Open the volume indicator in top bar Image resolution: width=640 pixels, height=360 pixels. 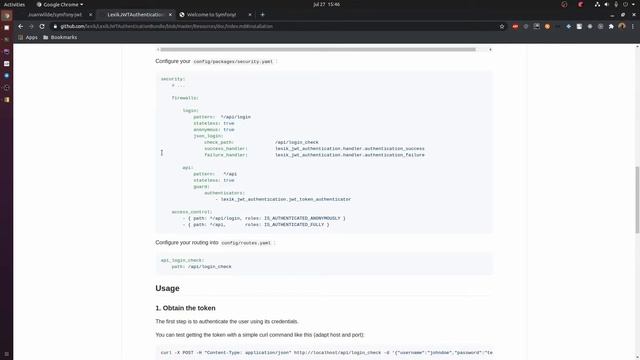pyautogui.click(x=607, y=4)
